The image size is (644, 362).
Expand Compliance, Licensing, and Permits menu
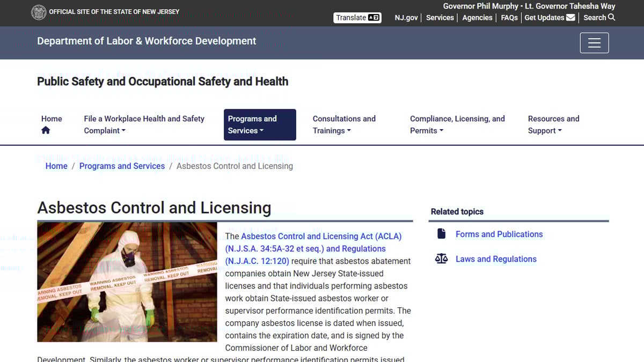click(457, 124)
